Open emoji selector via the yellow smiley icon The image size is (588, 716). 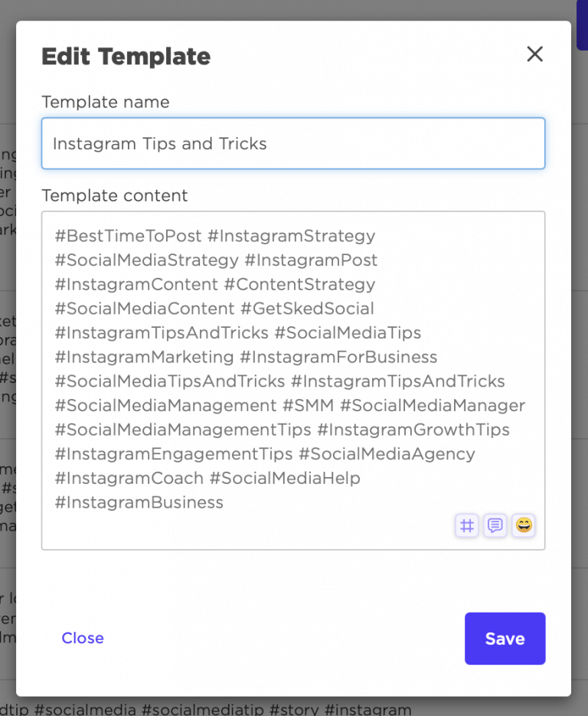523,525
